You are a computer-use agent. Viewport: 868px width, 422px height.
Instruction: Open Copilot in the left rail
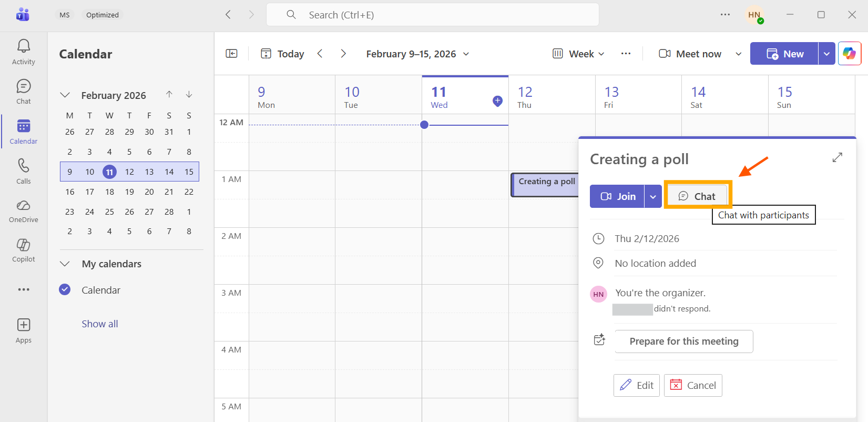[23, 250]
